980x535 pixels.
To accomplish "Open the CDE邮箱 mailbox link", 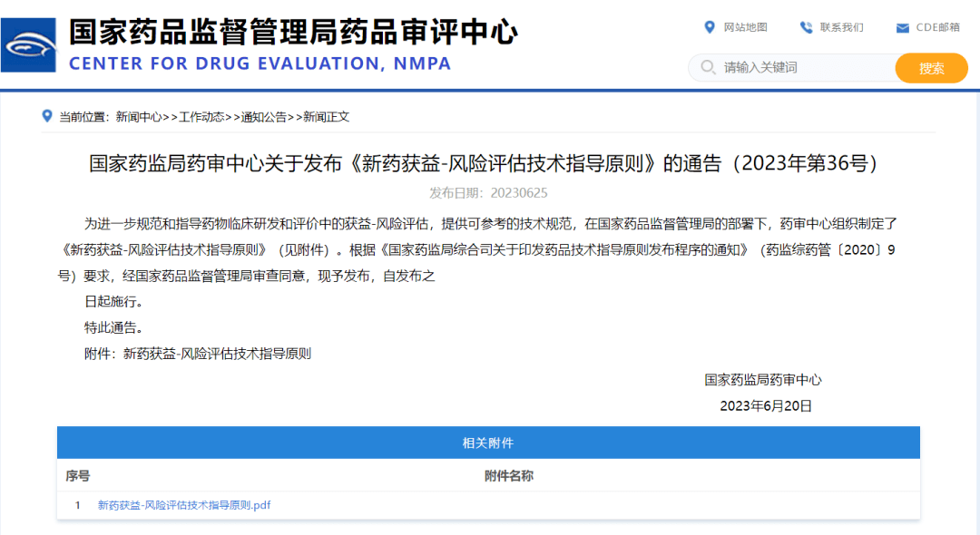I will tap(938, 27).
